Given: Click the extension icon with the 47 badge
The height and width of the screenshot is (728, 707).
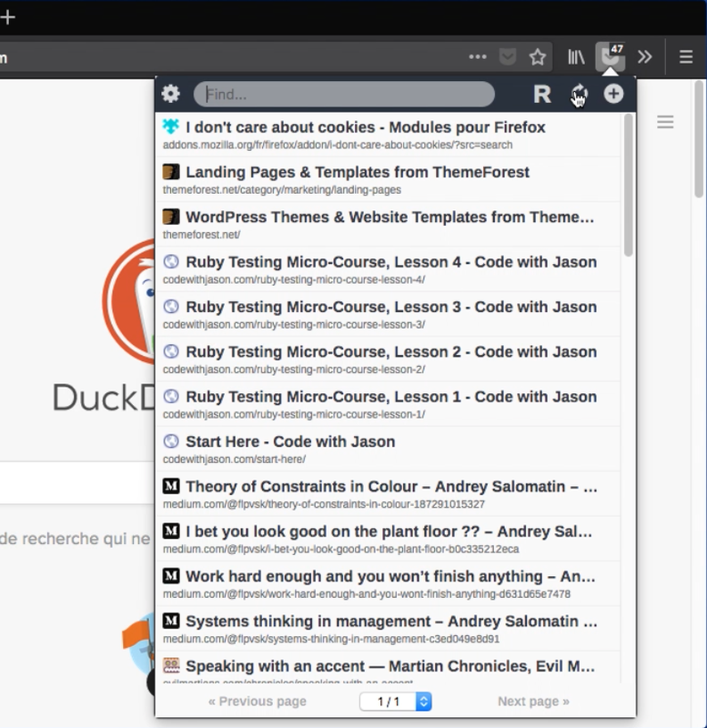Looking at the screenshot, I should pyautogui.click(x=610, y=56).
